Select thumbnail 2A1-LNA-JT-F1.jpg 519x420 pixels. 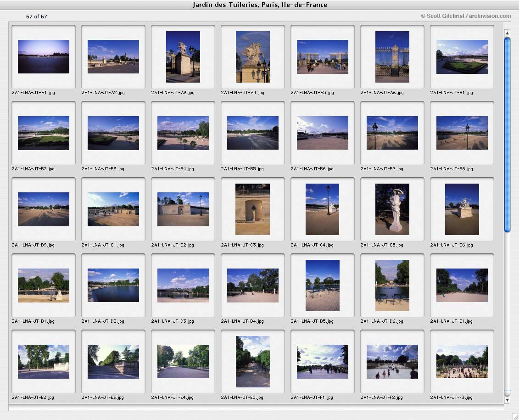(323, 361)
